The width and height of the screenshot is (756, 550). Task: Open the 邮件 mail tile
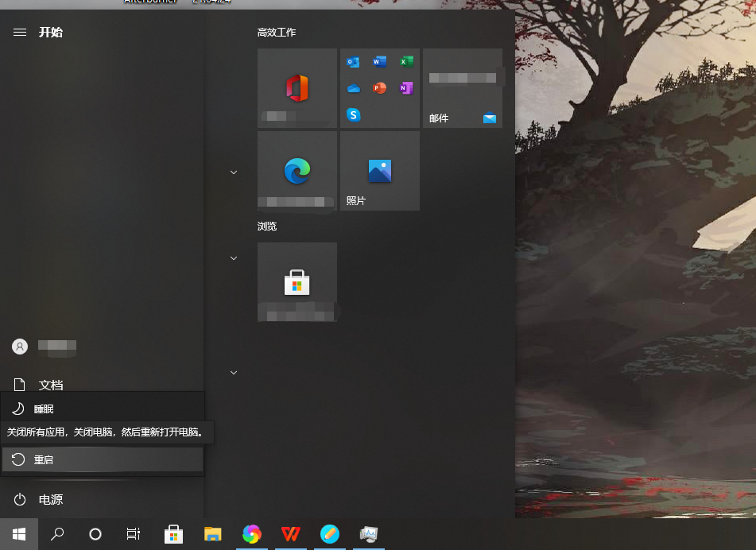463,88
